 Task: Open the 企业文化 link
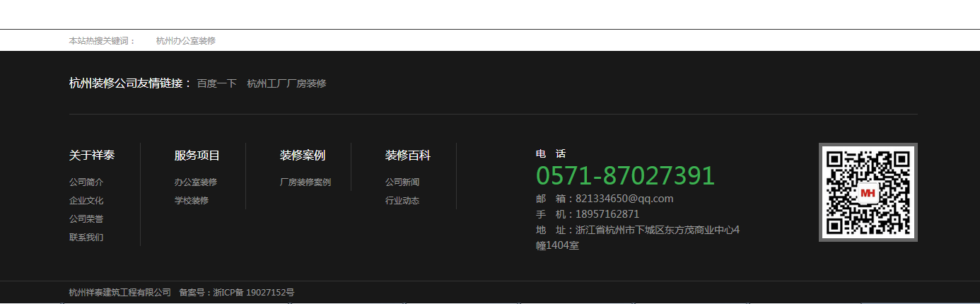click(x=86, y=201)
